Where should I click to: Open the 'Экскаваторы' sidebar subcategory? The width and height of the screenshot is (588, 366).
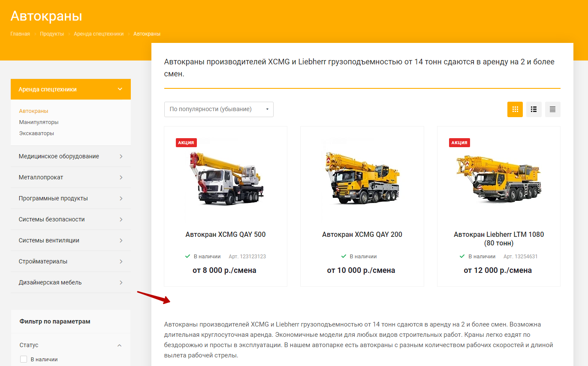[36, 133]
